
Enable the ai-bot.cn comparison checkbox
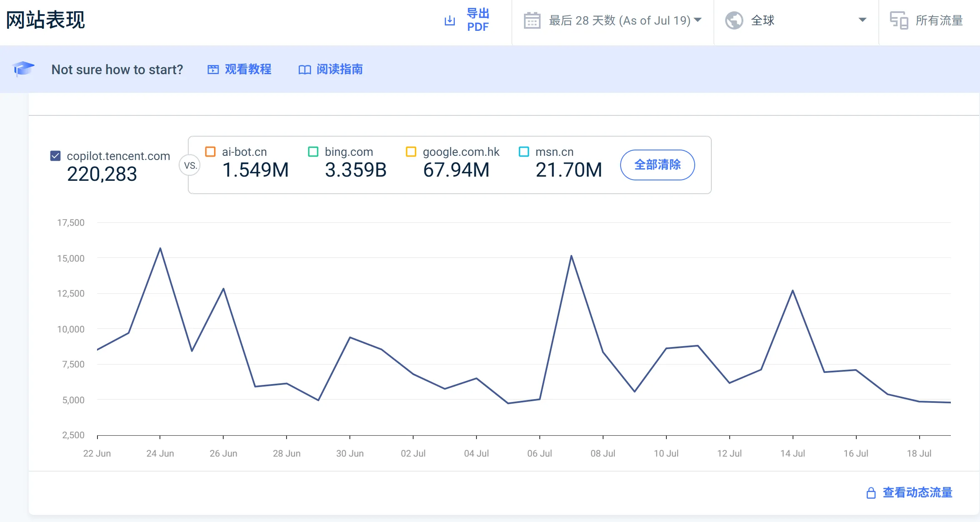tap(210, 152)
